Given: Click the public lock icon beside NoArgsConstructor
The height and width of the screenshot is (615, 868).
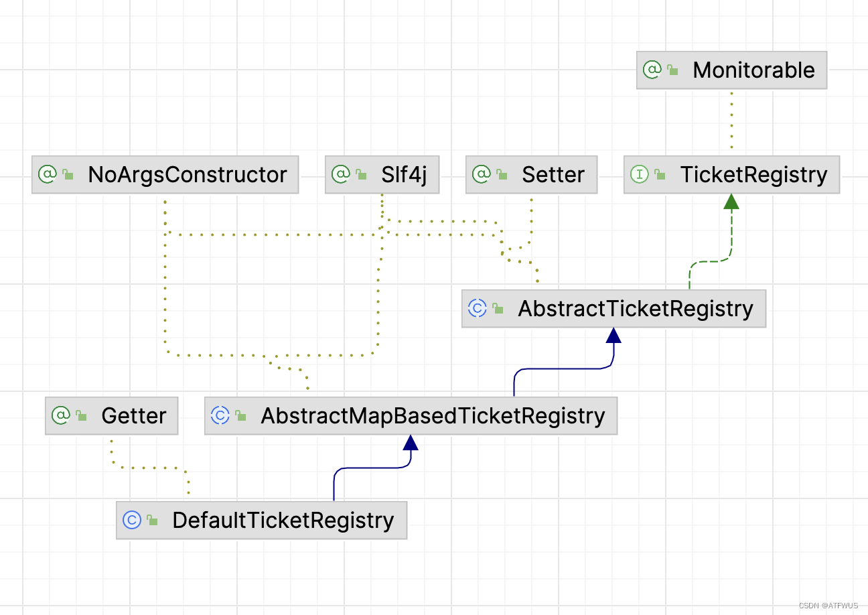Looking at the screenshot, I should coord(68,176).
